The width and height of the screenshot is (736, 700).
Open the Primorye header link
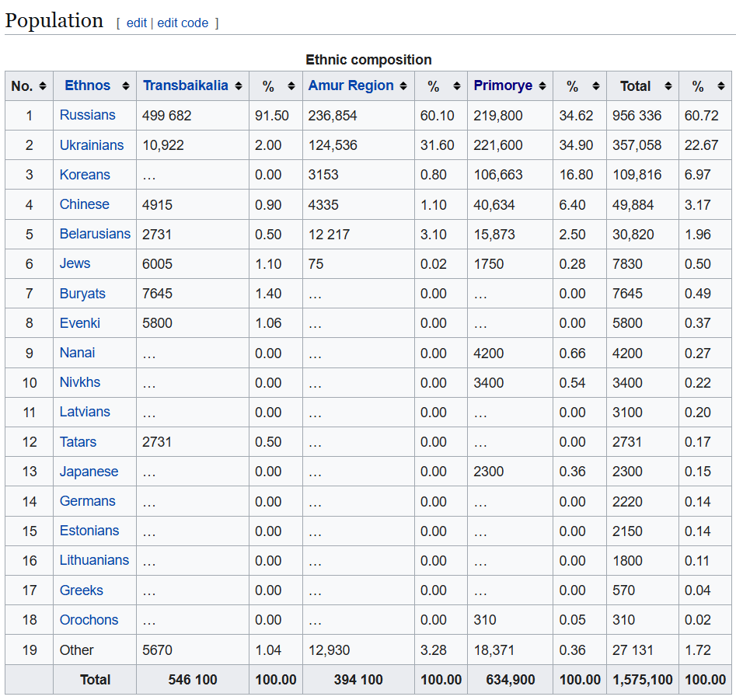(503, 85)
